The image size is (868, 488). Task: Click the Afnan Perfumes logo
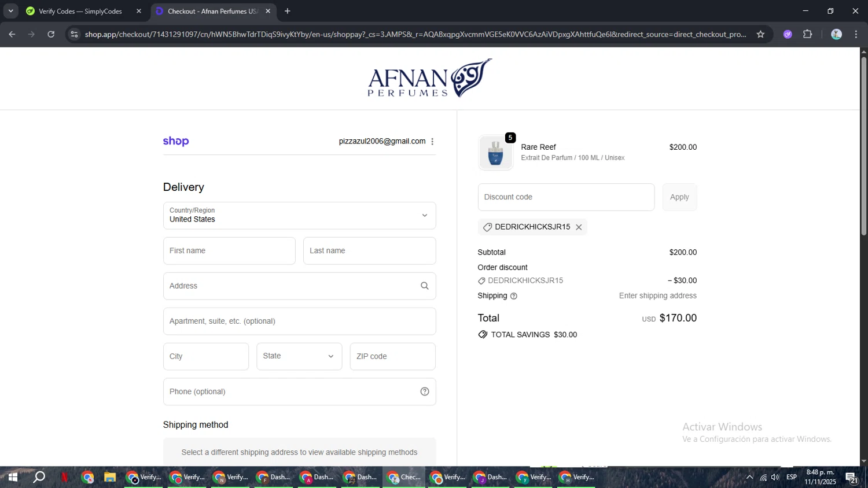tap(430, 78)
